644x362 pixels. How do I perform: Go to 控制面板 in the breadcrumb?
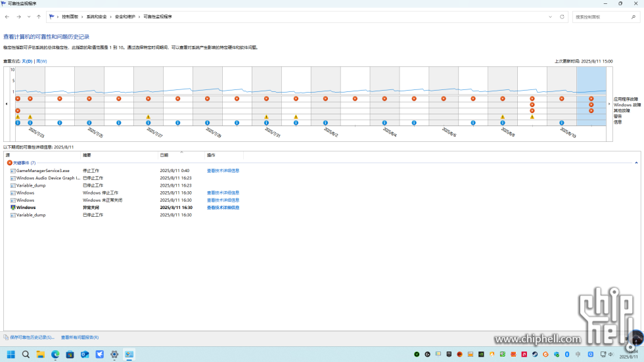point(70,17)
